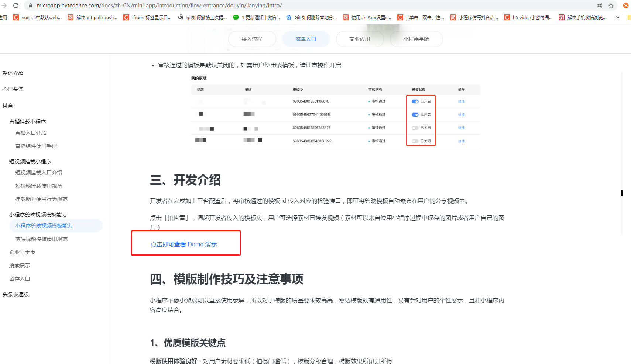Open the 短视频挂载使用规范 page
This screenshot has width=631, height=364.
(x=38, y=186)
